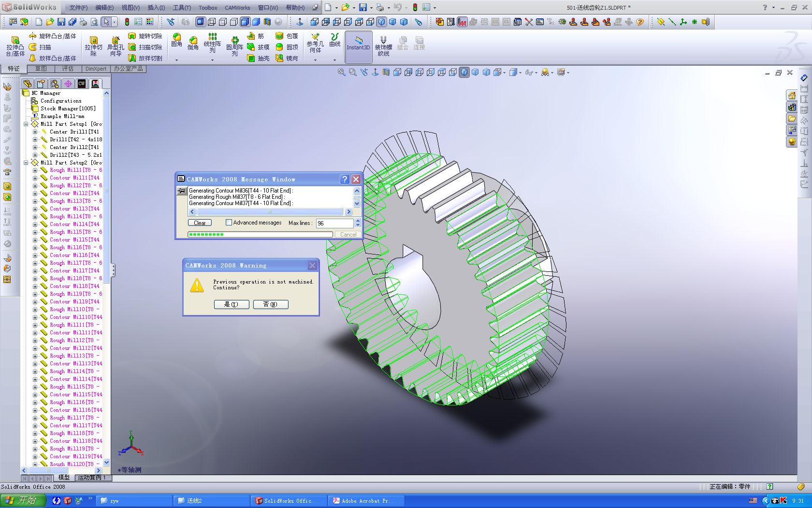Toggle the Select arrow tool
The width and height of the screenshot is (812, 508).
pyautogui.click(x=106, y=22)
